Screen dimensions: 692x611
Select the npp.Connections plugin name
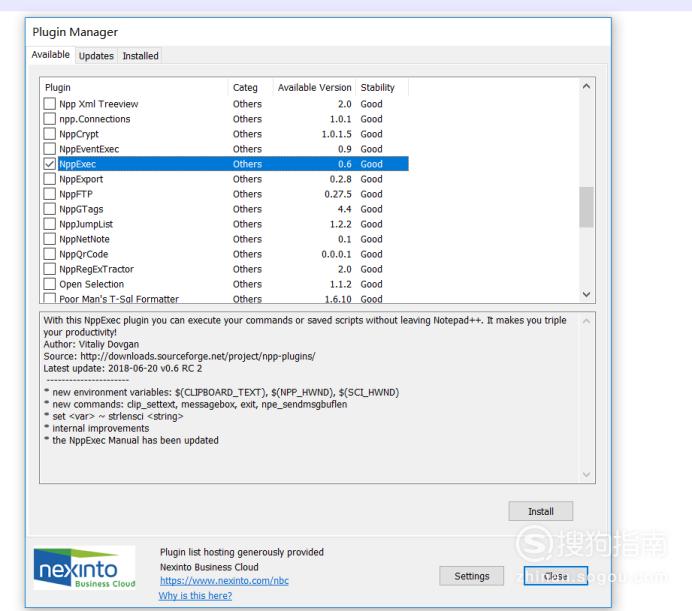[x=95, y=119]
